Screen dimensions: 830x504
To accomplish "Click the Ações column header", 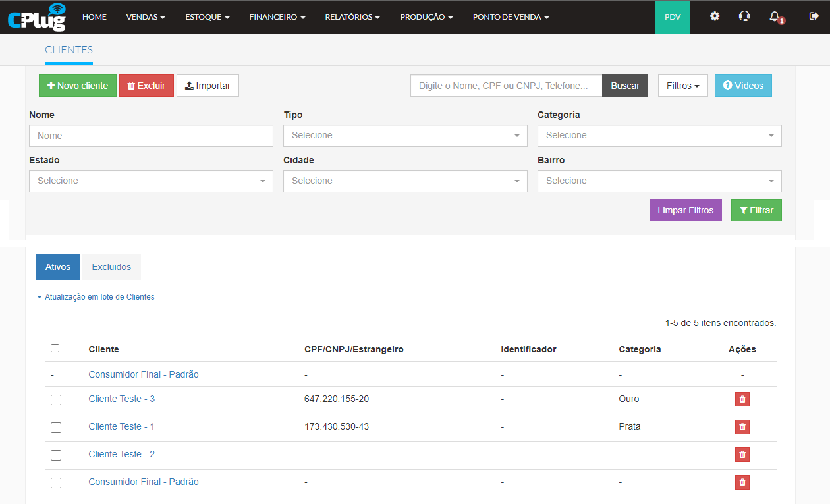I will tap(742, 349).
